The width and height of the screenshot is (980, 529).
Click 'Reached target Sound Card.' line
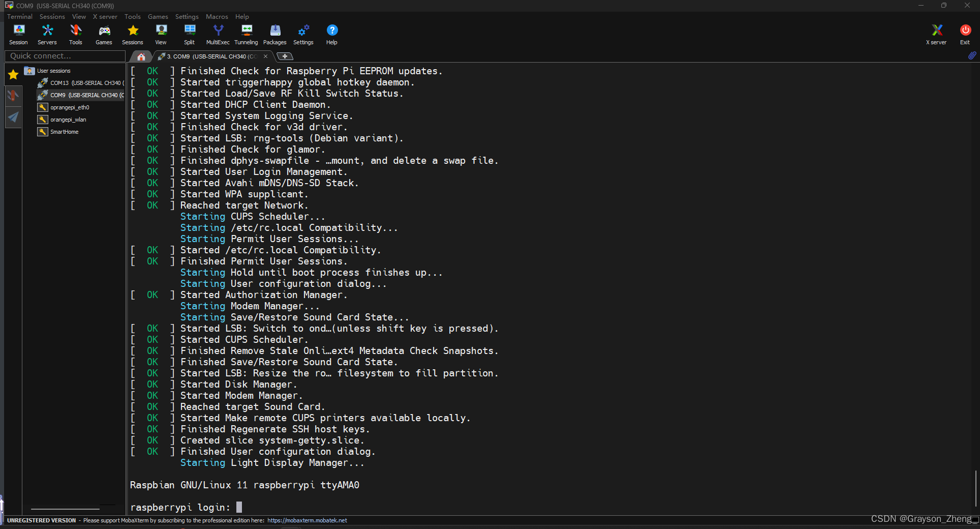point(253,407)
